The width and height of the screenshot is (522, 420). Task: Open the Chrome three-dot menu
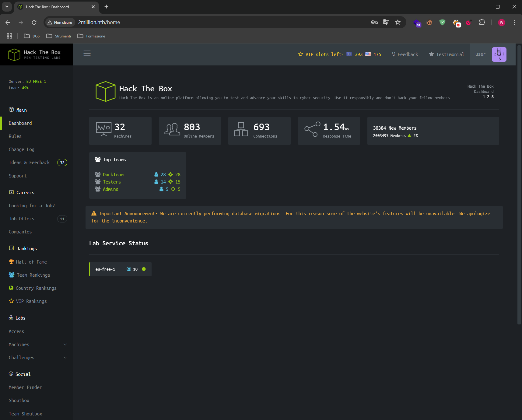coord(515,22)
